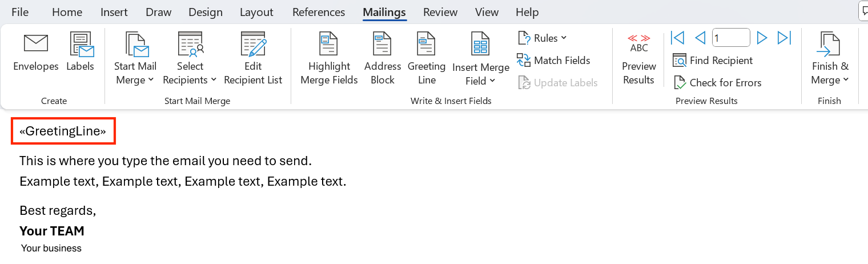Open the Rules dropdown
The image size is (868, 264).
click(x=542, y=38)
